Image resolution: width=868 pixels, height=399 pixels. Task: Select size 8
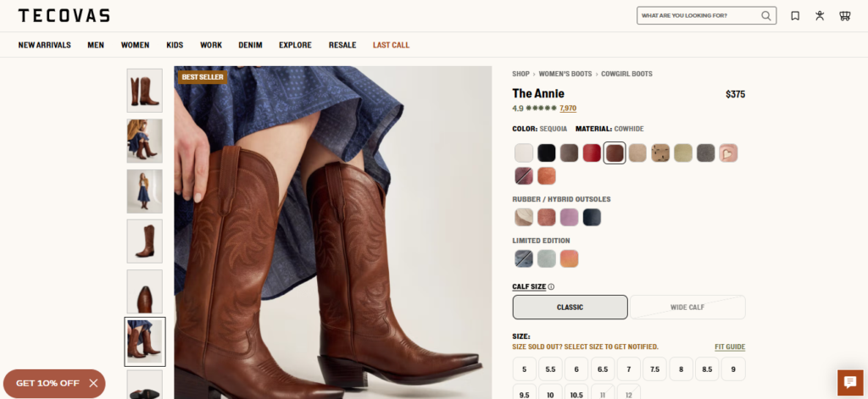[x=681, y=369]
